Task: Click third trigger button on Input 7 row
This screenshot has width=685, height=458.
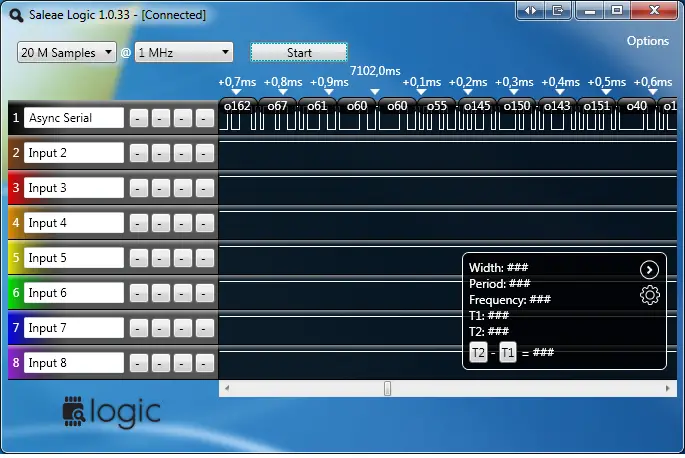Action: [x=182, y=328]
